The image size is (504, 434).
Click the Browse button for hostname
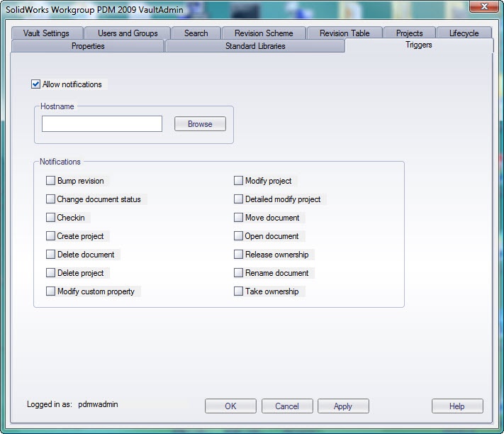coord(200,124)
